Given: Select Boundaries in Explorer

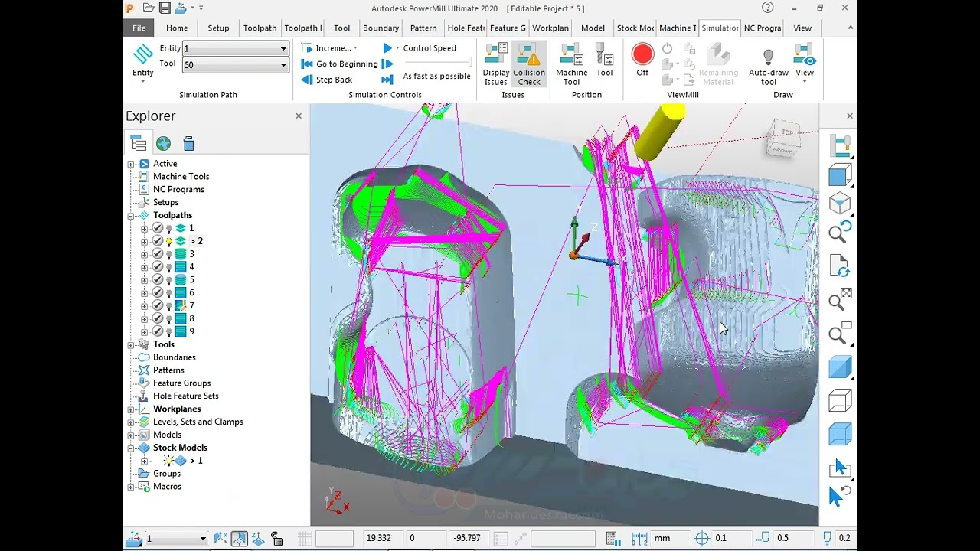Looking at the screenshot, I should [x=174, y=357].
